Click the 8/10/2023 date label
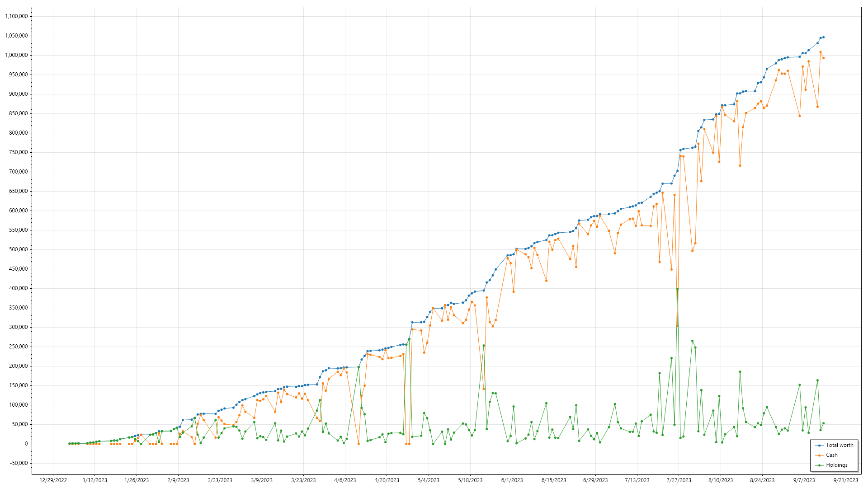868x488 pixels. coord(721,480)
